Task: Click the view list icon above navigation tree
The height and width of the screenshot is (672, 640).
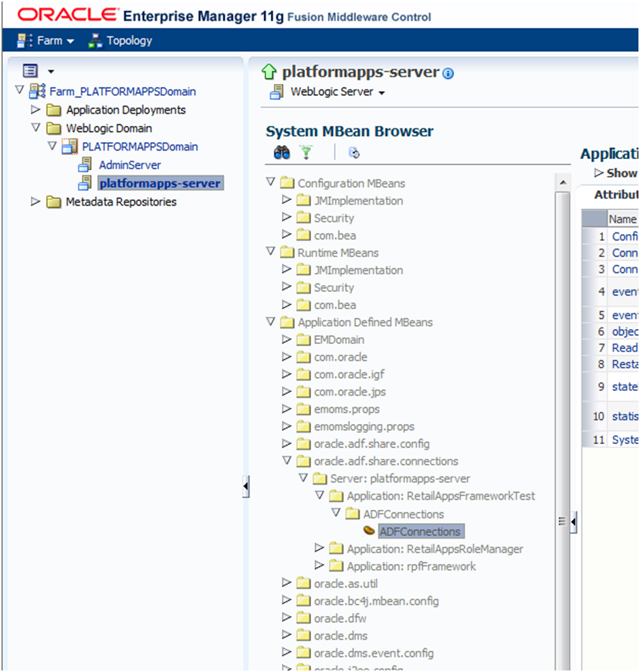Action: (30, 71)
